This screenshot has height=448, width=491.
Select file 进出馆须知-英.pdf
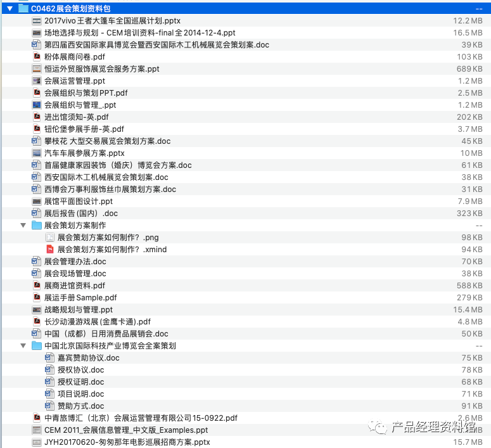click(x=77, y=117)
